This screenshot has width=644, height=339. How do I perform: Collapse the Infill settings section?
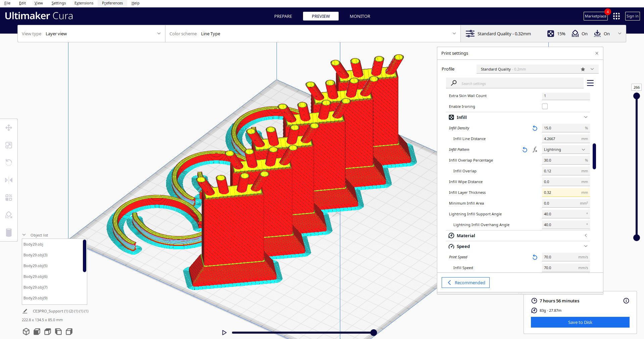click(x=586, y=117)
